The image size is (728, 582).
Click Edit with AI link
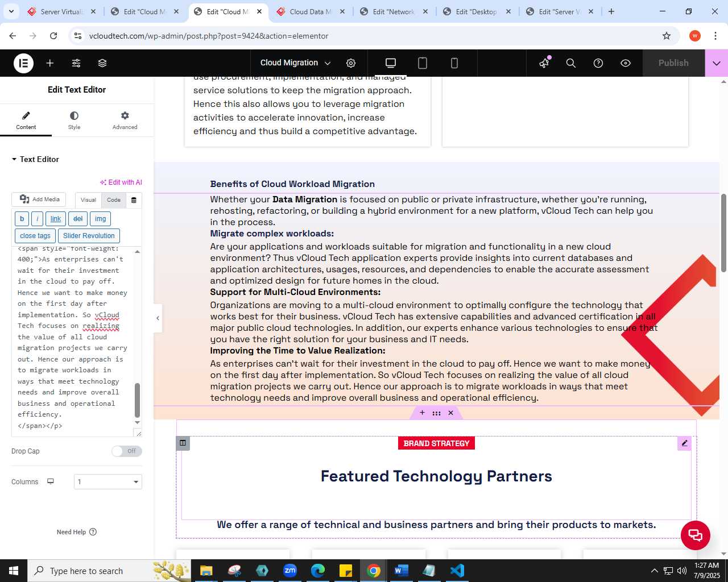point(121,182)
